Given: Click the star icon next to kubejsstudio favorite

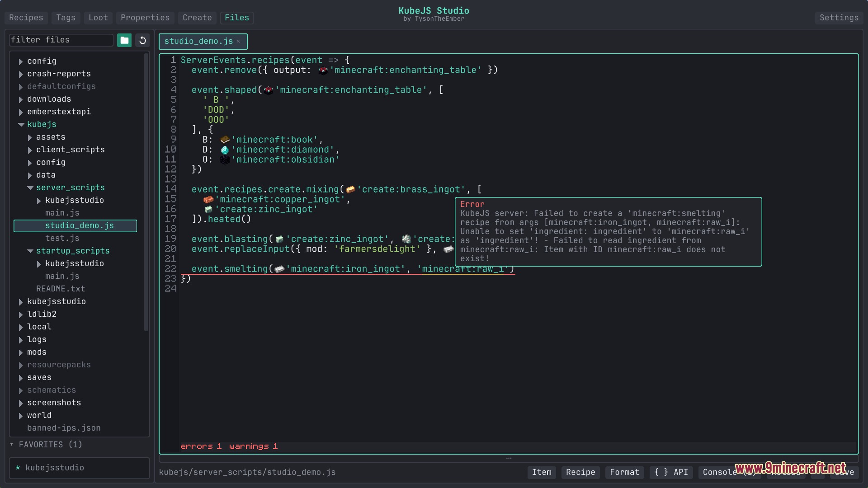Looking at the screenshot, I should pos(18,468).
